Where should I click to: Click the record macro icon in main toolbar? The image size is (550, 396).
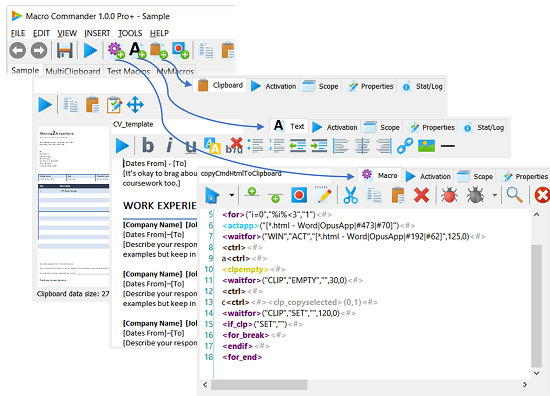pos(180,50)
